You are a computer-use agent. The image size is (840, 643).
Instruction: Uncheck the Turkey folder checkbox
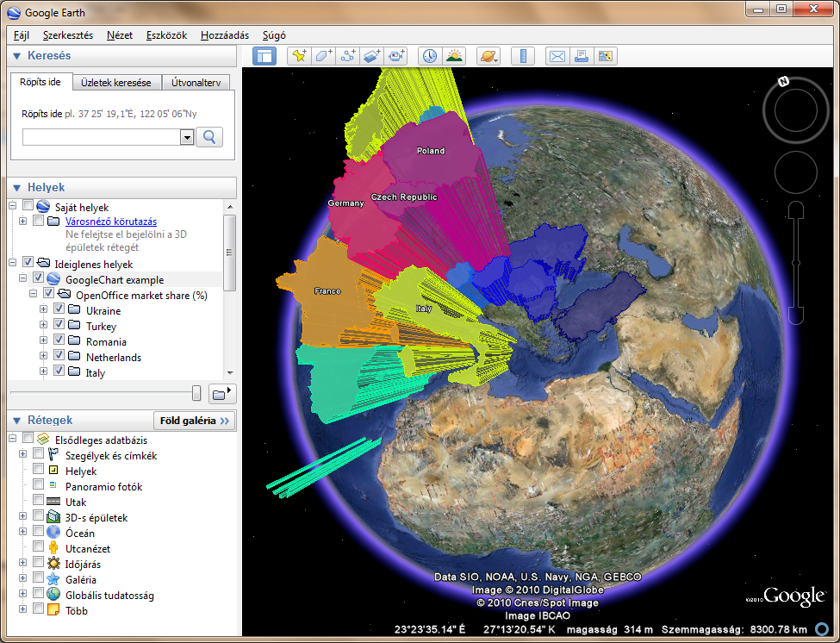pos(59,325)
